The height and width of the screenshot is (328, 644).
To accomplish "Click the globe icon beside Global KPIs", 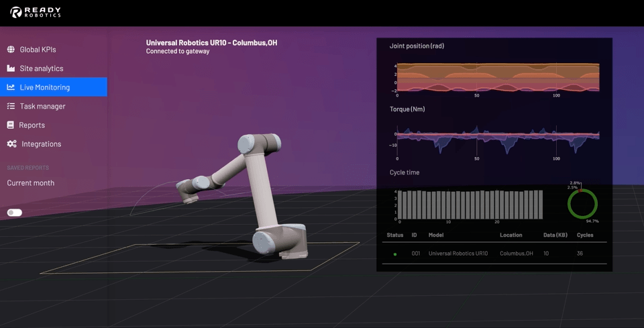I will (11, 50).
